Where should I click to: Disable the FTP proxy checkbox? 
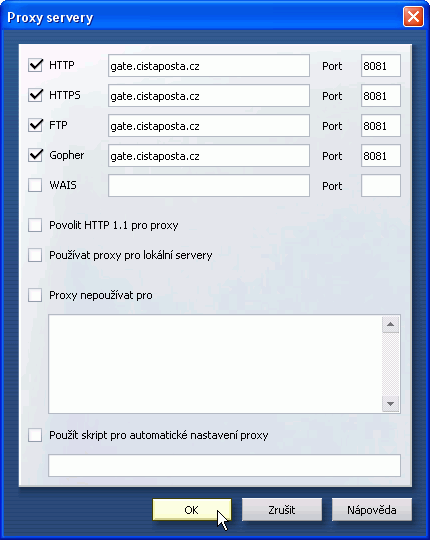coord(35,125)
